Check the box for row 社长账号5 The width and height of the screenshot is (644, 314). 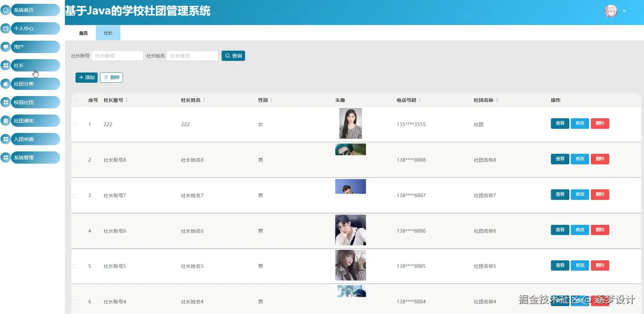(x=75, y=266)
